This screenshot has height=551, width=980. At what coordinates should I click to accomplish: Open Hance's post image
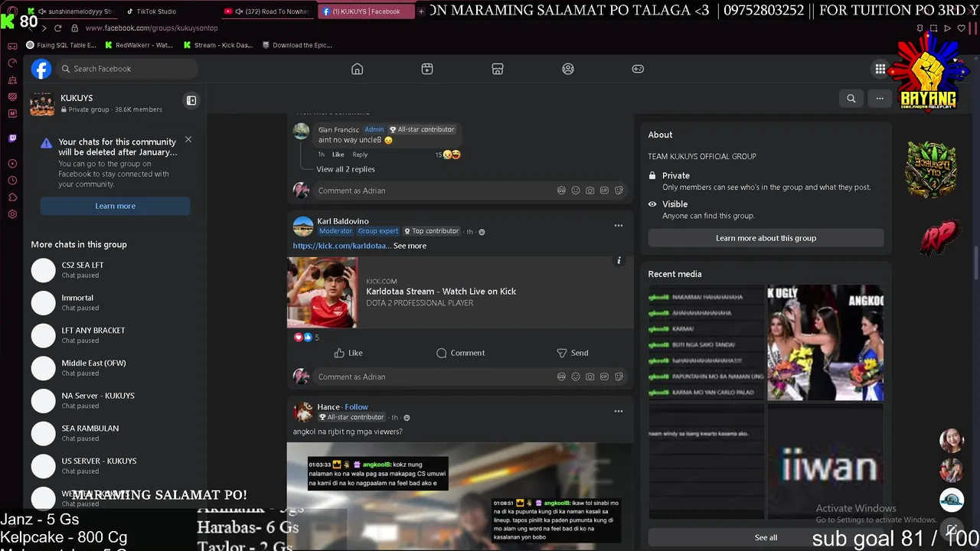[x=459, y=497]
